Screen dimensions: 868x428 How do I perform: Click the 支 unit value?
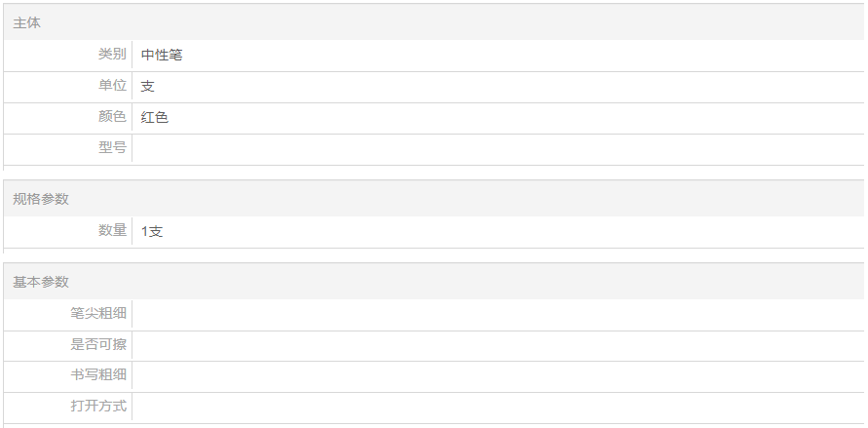click(x=148, y=86)
